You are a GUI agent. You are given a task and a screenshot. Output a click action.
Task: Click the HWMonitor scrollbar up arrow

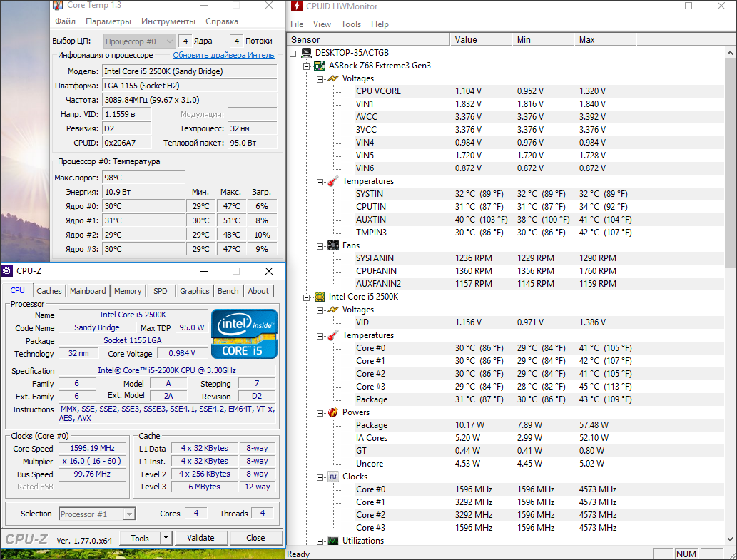pyautogui.click(x=730, y=53)
